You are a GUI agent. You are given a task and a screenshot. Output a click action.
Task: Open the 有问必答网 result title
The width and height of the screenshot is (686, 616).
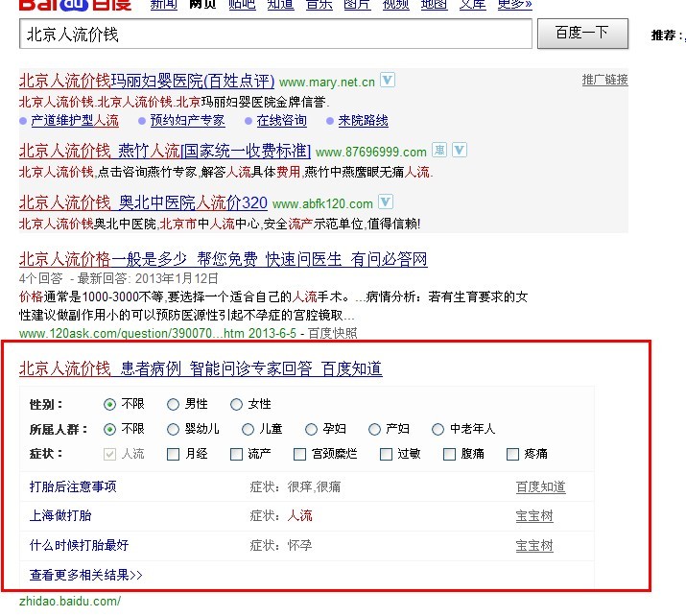coord(224,259)
